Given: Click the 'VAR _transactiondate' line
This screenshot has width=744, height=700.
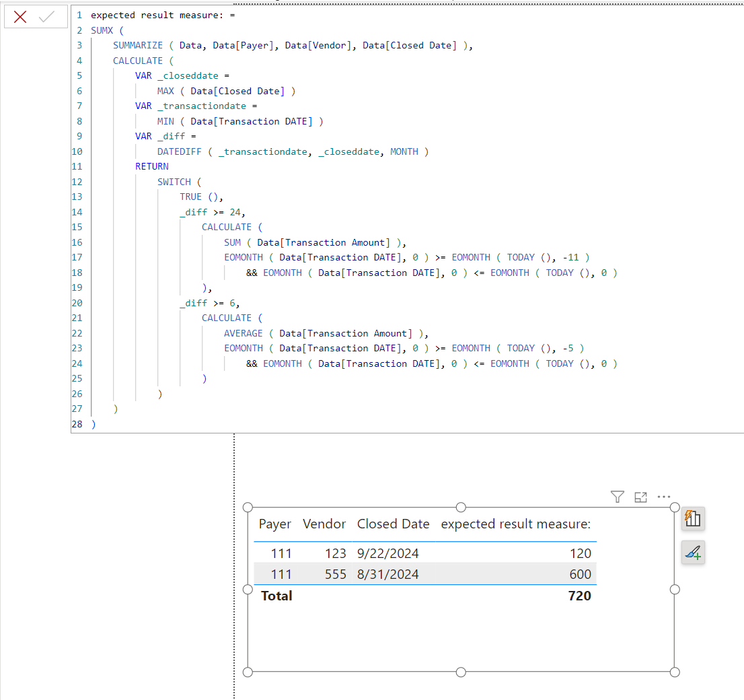Looking at the screenshot, I should (x=196, y=106).
